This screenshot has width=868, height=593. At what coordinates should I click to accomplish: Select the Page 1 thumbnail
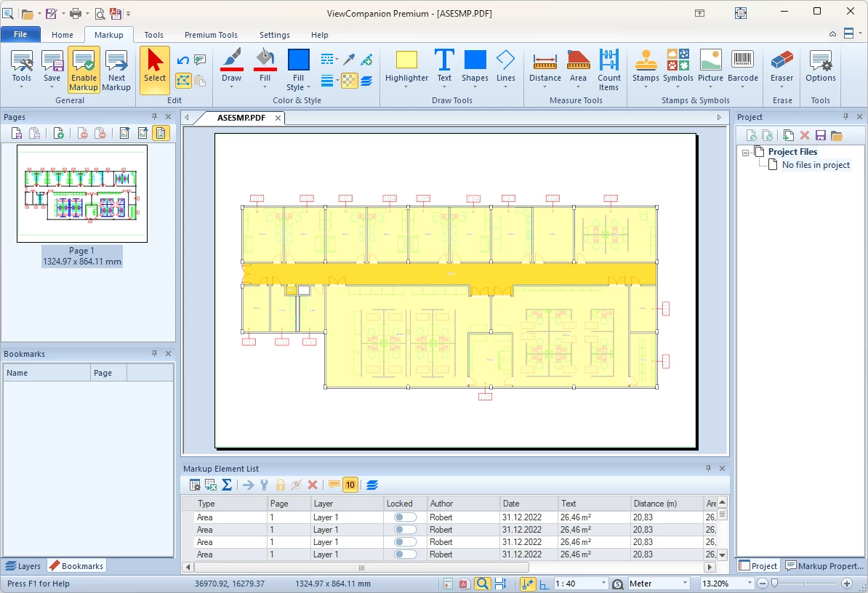tap(82, 193)
